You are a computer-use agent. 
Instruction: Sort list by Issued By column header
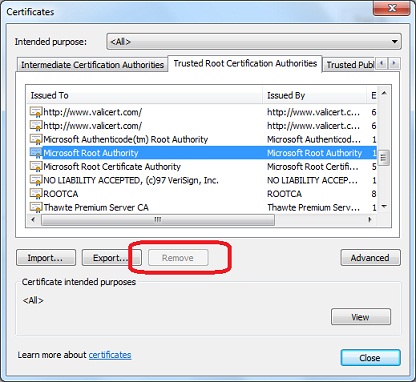pos(314,96)
